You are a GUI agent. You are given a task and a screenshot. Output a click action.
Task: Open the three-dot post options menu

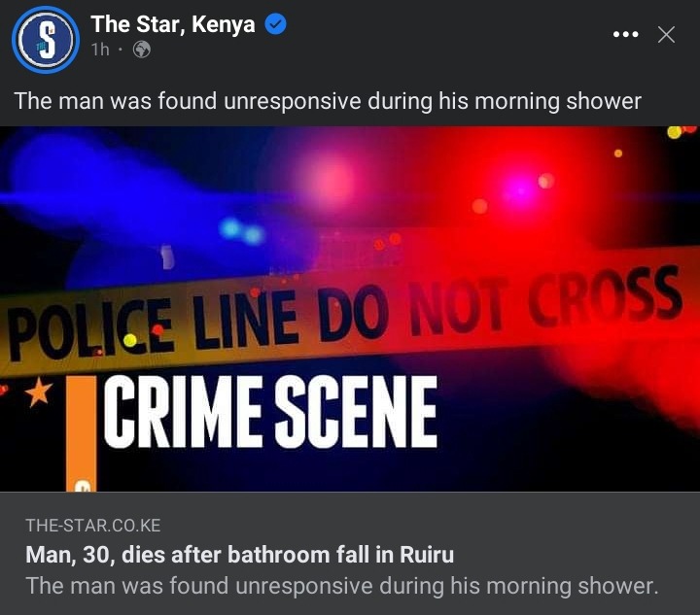(x=625, y=34)
